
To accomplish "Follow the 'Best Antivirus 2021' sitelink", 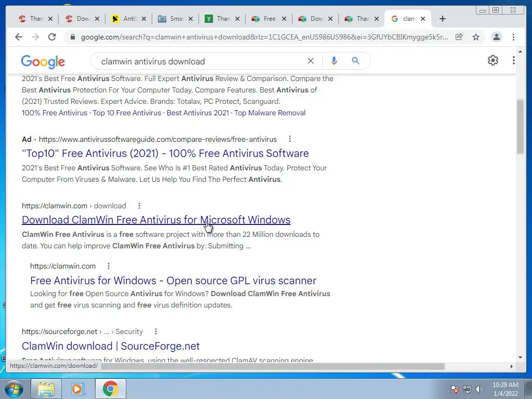I will pyautogui.click(x=198, y=113).
